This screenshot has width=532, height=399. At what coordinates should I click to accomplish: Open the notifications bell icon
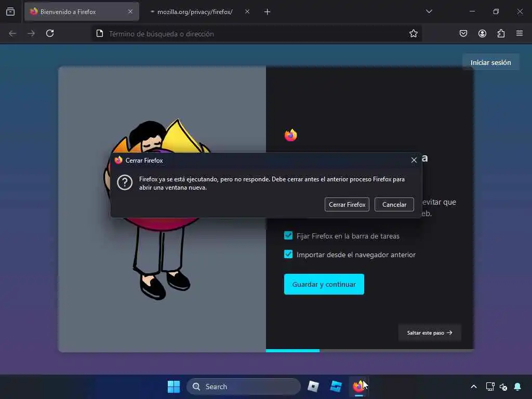pos(517,387)
